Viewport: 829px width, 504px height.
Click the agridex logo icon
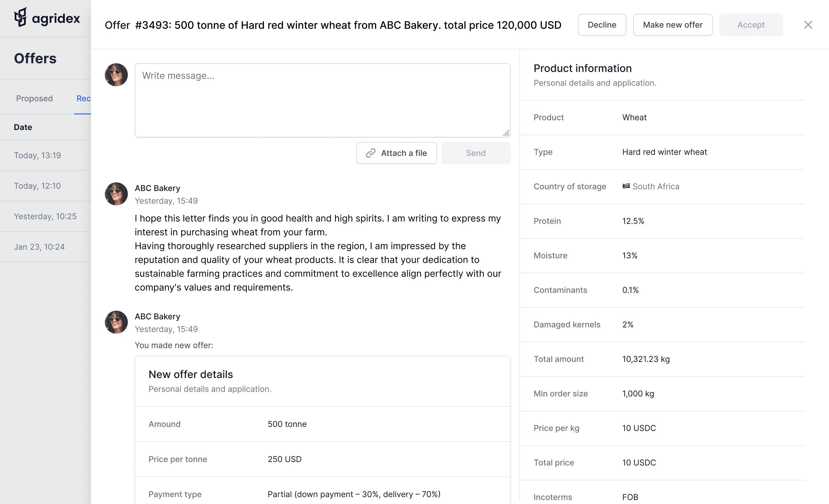(x=20, y=17)
